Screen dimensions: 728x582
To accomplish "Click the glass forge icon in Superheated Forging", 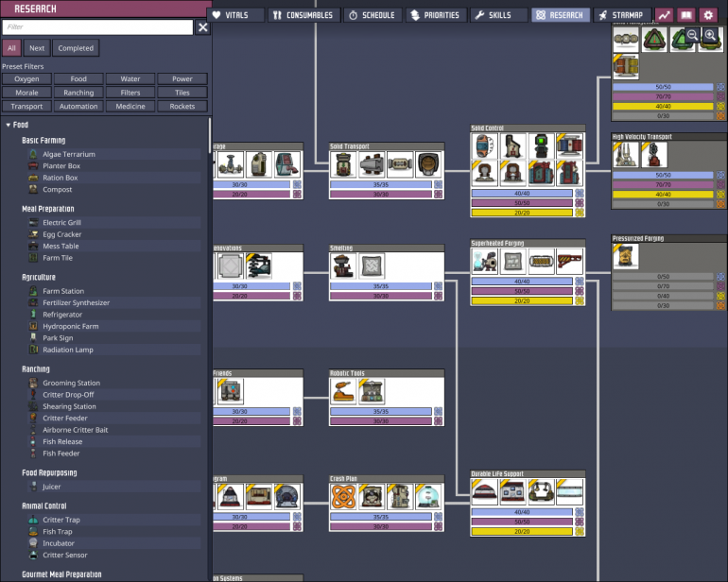I will pos(484,262).
